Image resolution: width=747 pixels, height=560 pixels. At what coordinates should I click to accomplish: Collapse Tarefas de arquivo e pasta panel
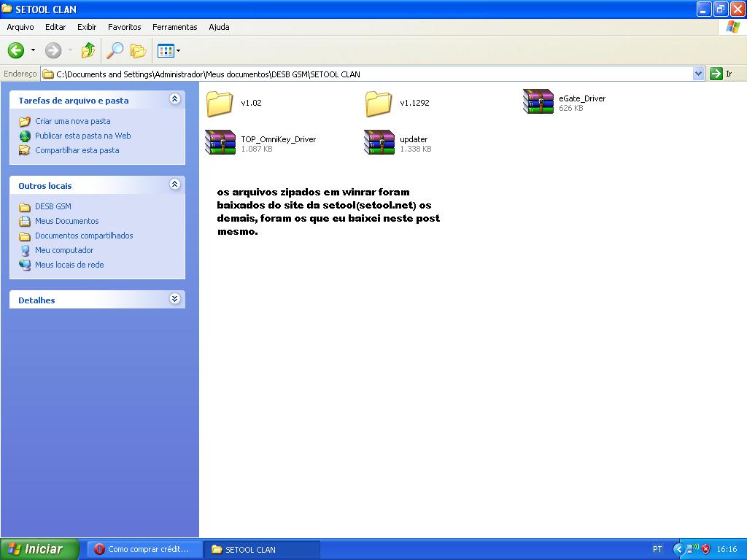click(175, 99)
